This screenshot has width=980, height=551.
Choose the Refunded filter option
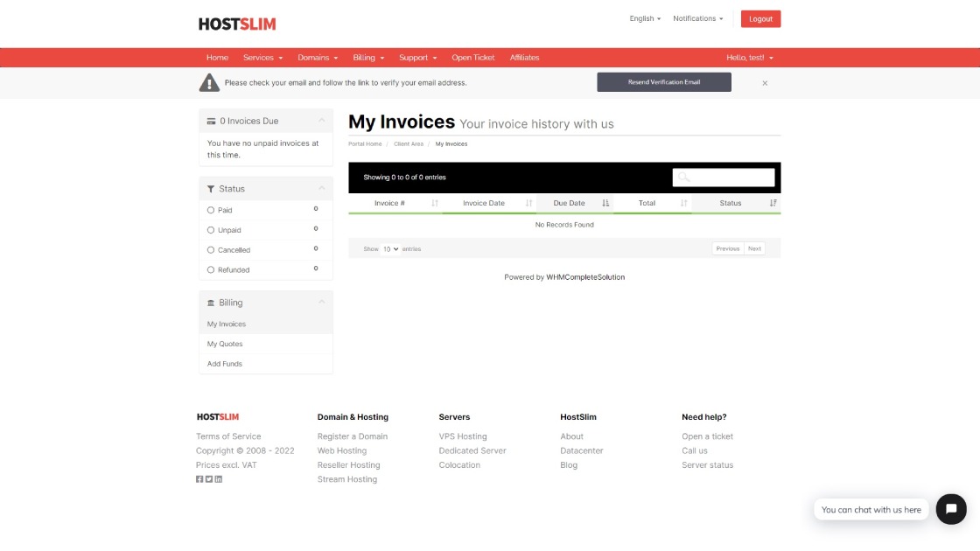point(211,269)
